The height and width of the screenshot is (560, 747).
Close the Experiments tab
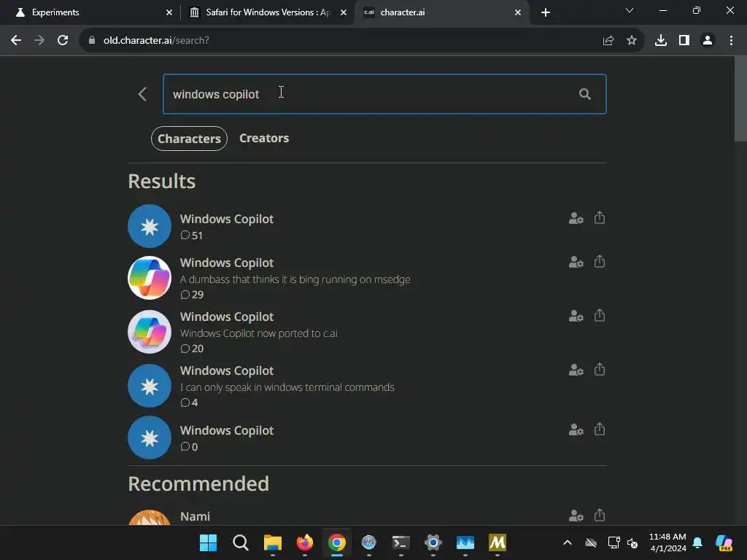pyautogui.click(x=169, y=12)
